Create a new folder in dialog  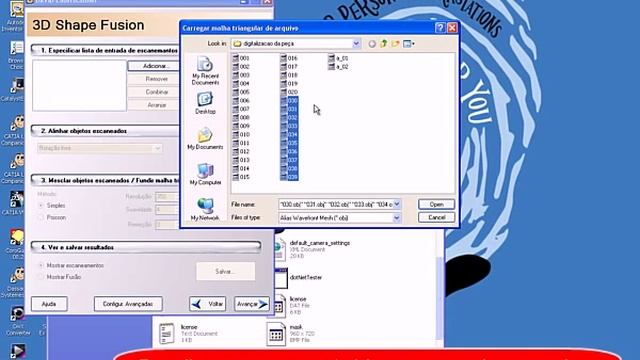coord(395,44)
